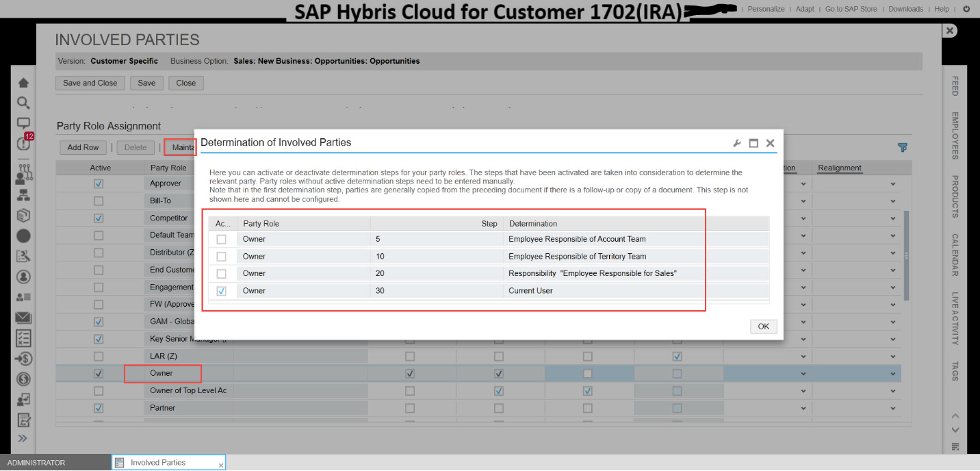Image resolution: width=980 pixels, height=471 pixels.
Task: Click the power log-off icon
Action: 966,9
